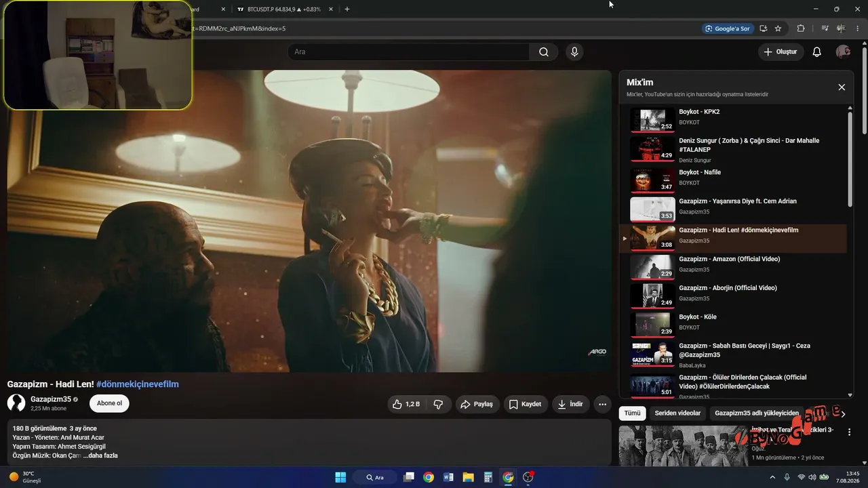Screen dimensions: 868x488
Task: Switch to the BTCUSDT.P browser tab
Action: click(285, 9)
